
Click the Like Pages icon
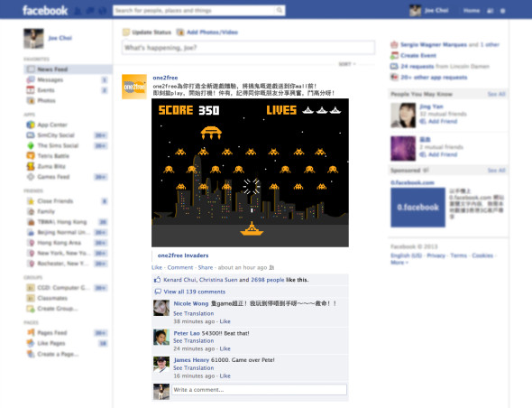click(x=31, y=343)
